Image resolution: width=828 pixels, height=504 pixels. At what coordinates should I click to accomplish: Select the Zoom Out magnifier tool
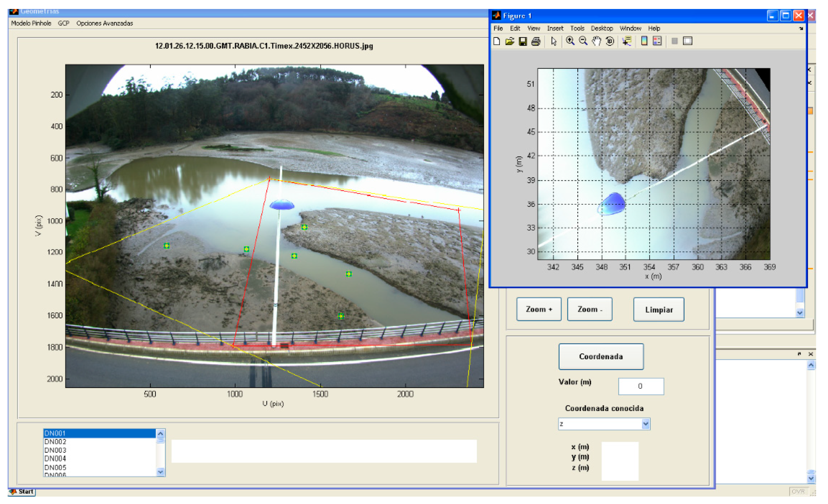pos(583,41)
